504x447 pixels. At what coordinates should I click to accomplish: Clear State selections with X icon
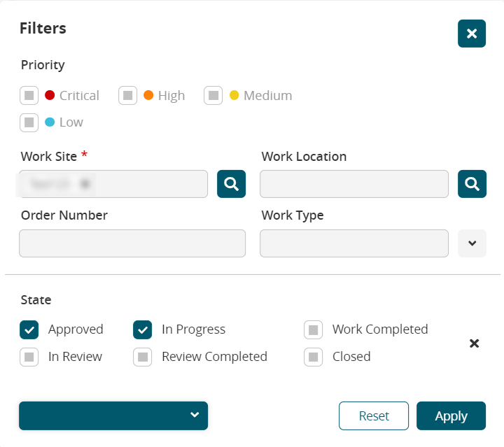coord(474,343)
